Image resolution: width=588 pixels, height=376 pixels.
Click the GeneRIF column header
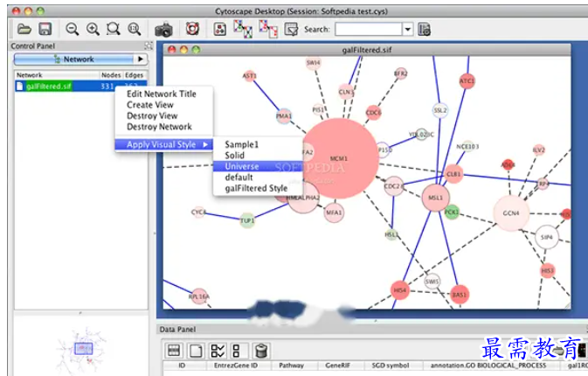(x=337, y=366)
